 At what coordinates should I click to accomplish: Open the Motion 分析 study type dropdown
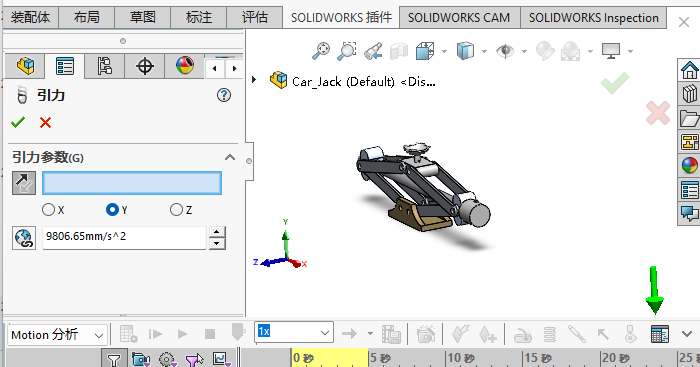pos(58,334)
